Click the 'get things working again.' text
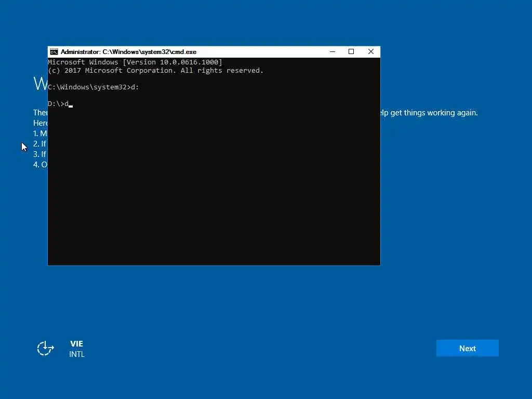The width and height of the screenshot is (532, 399). coord(434,113)
